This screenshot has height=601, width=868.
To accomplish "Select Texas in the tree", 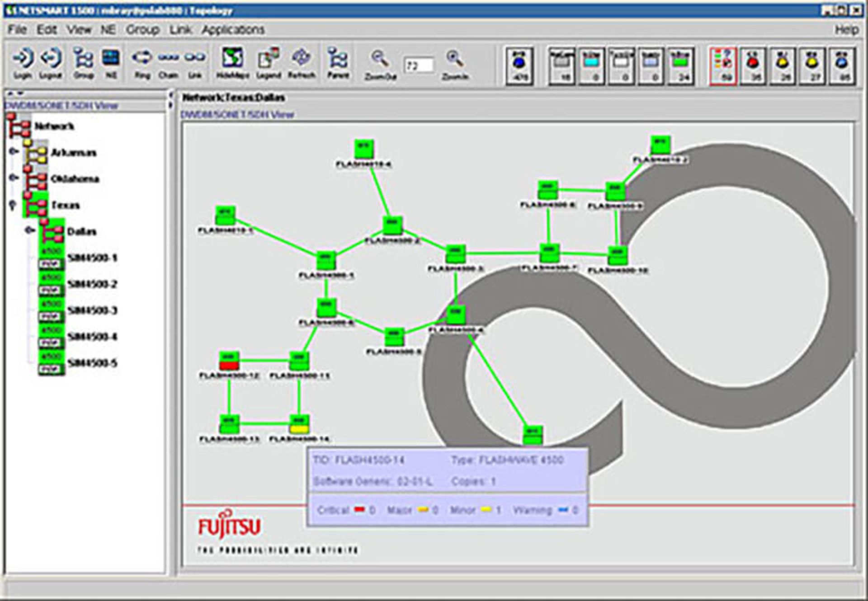I will point(65,205).
